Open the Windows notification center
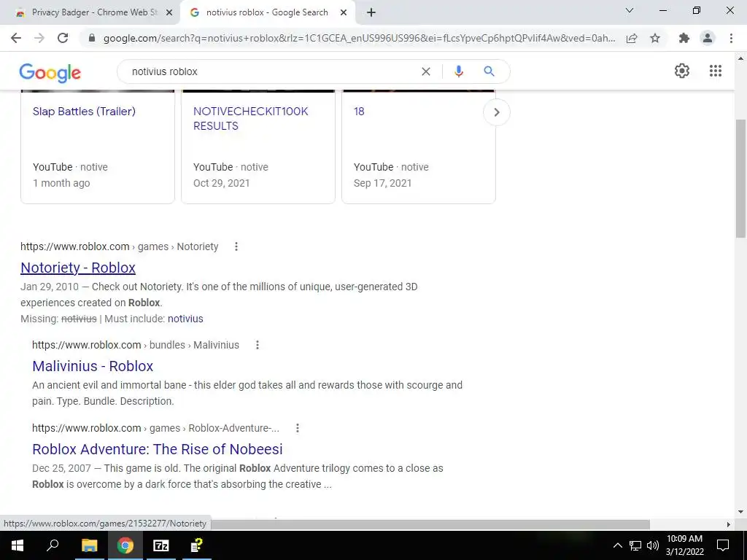747x560 pixels. coord(723,545)
